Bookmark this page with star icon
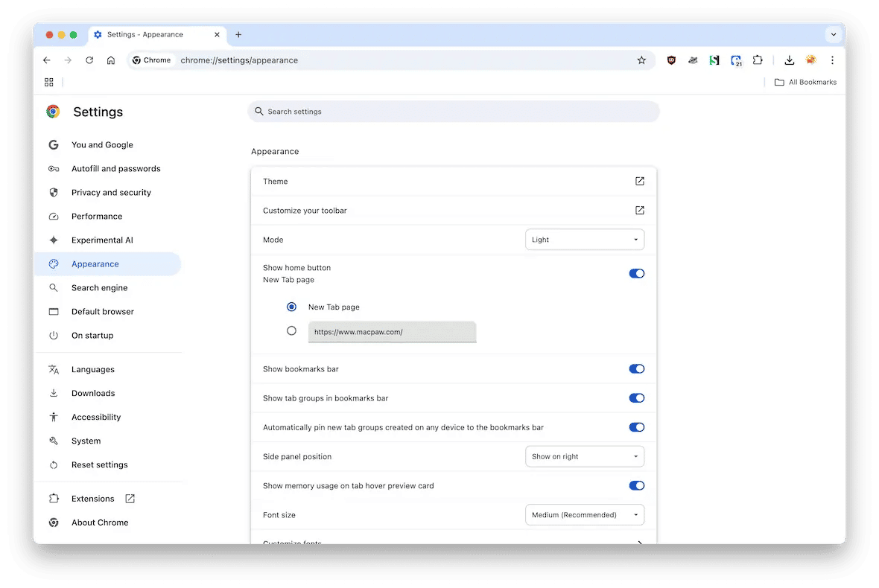The image size is (879, 588). [x=641, y=60]
